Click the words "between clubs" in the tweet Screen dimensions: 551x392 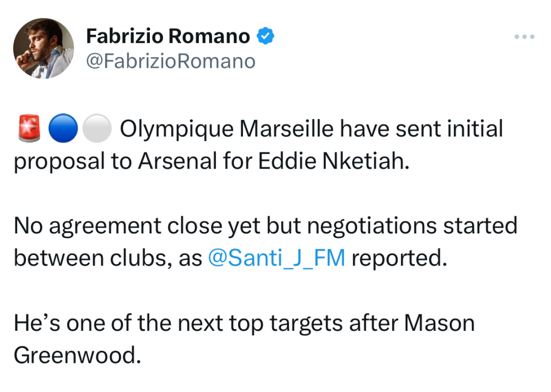click(x=84, y=258)
